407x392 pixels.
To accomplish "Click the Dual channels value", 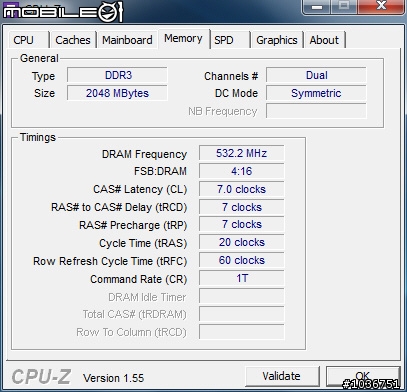I will [x=316, y=75].
